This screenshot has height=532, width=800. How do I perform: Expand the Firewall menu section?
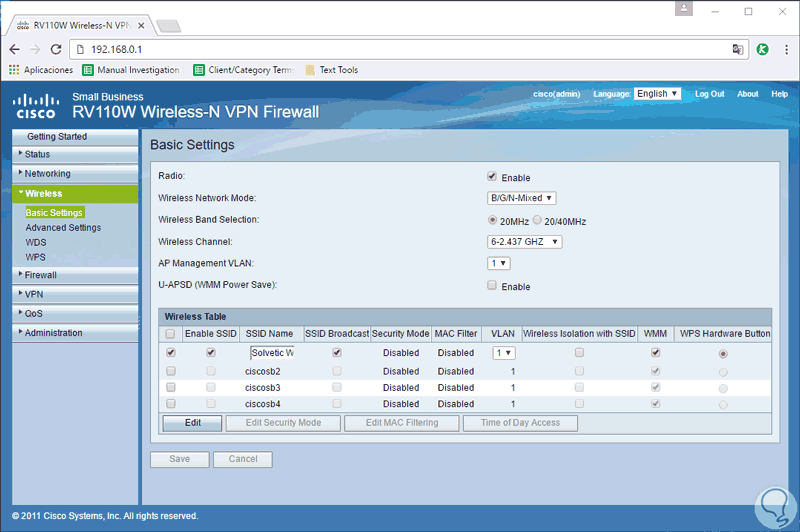(x=75, y=275)
